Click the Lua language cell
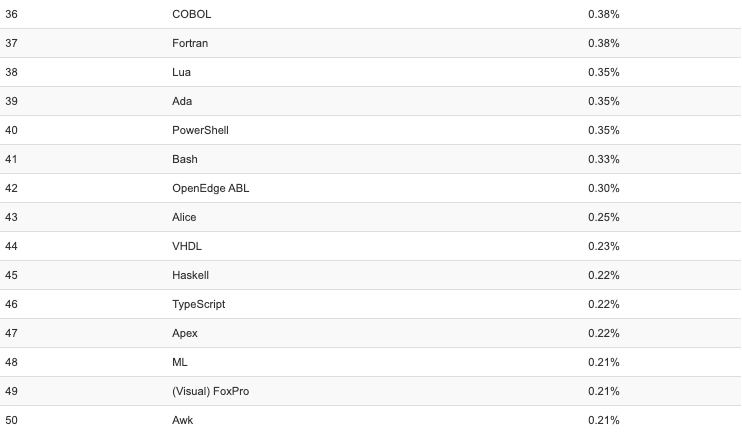This screenshot has height=434, width=742. [x=181, y=73]
